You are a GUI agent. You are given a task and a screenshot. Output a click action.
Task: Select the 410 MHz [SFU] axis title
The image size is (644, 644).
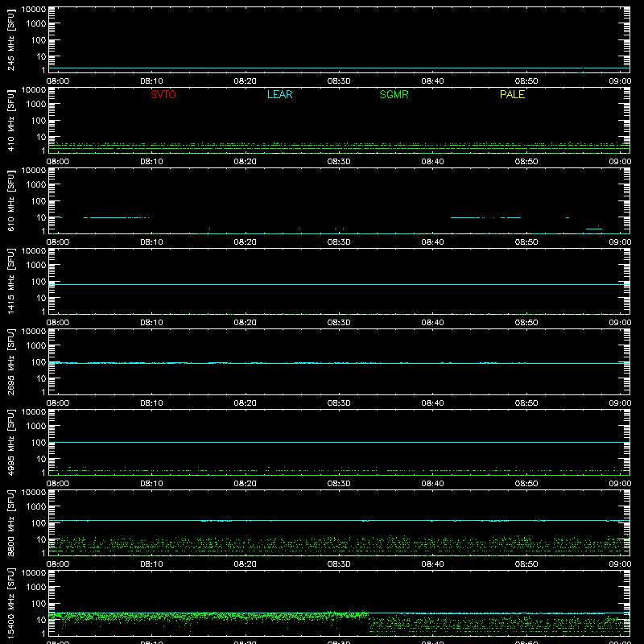coord(11,121)
